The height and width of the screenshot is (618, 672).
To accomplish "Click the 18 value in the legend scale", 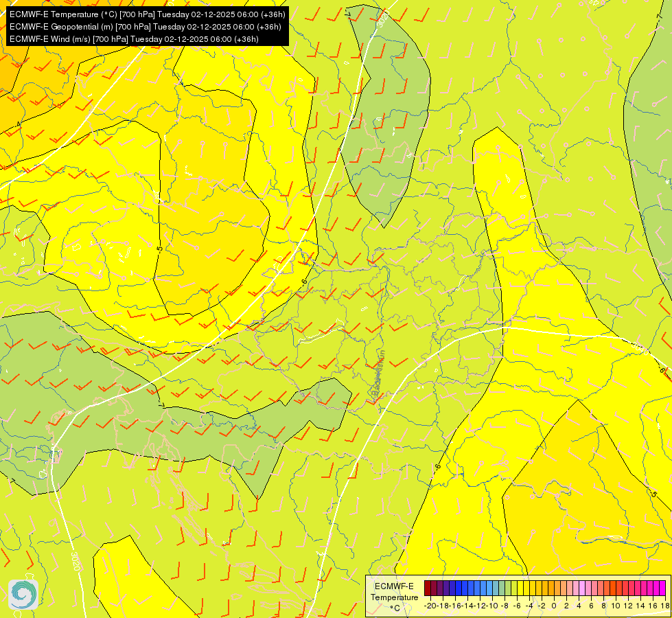I will tap(664, 606).
